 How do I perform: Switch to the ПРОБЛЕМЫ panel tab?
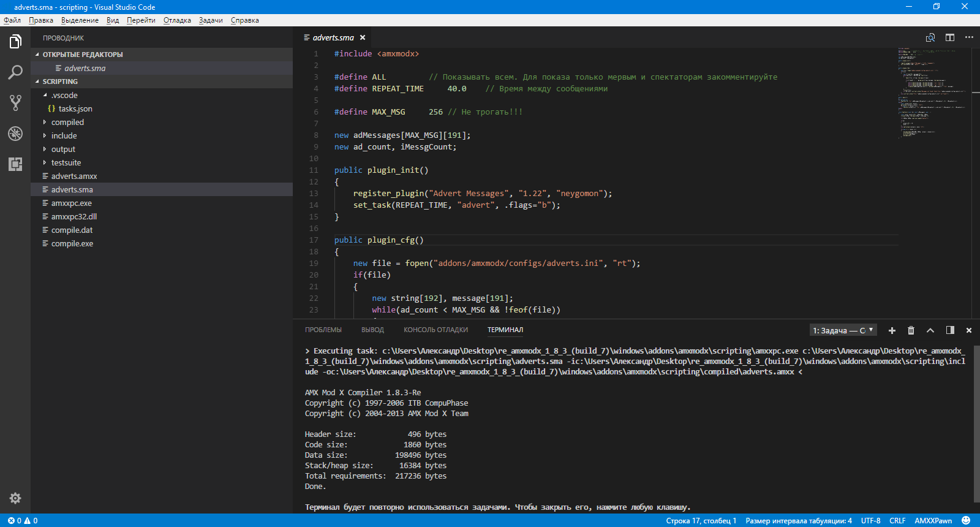pyautogui.click(x=323, y=330)
